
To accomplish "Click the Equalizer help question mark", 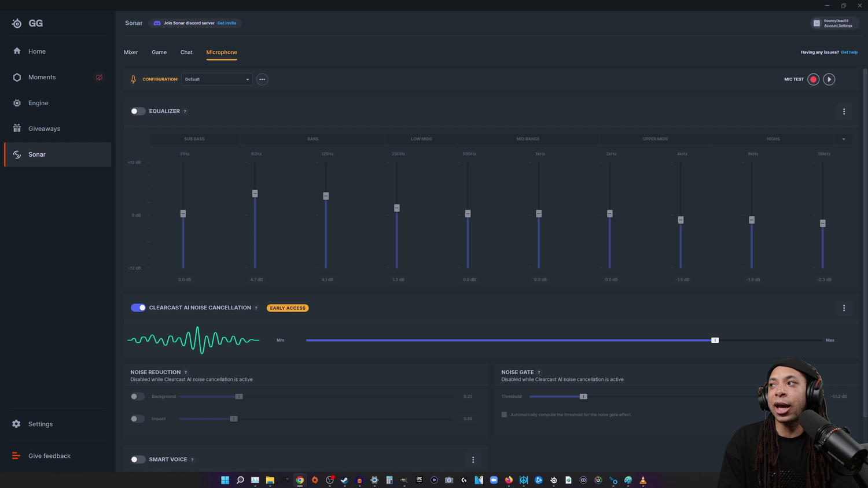I will coord(185,112).
